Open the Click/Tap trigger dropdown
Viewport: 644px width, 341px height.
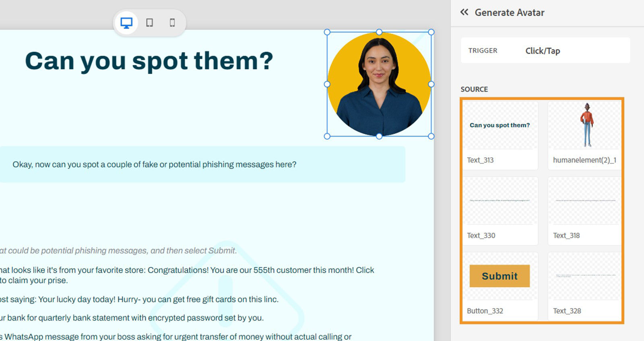tap(545, 50)
